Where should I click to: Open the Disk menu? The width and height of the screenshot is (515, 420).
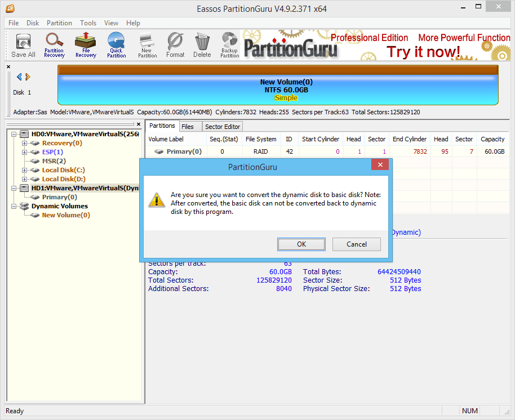(33, 23)
